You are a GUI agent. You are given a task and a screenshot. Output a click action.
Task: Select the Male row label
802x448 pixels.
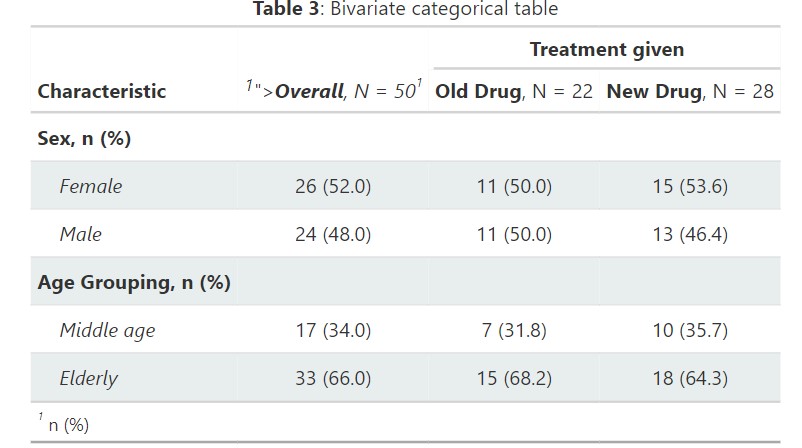click(x=81, y=235)
